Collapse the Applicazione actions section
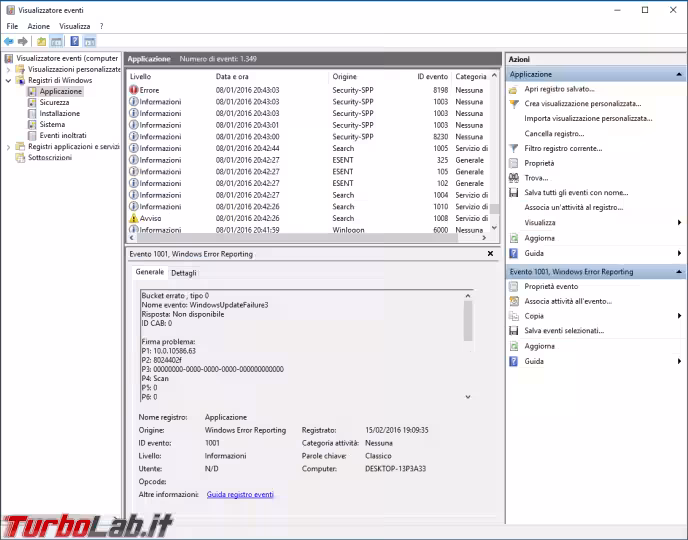Image resolution: width=688 pixels, height=540 pixels. (x=679, y=75)
